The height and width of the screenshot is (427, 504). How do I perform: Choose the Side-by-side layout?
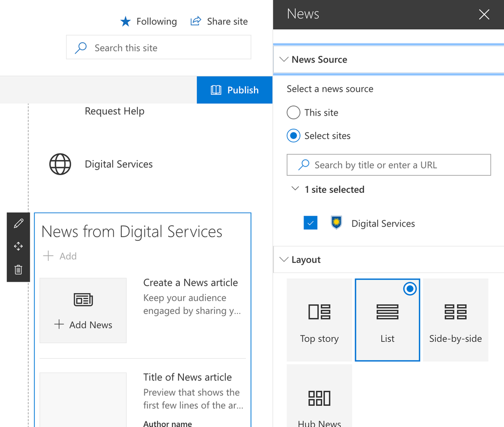(456, 320)
